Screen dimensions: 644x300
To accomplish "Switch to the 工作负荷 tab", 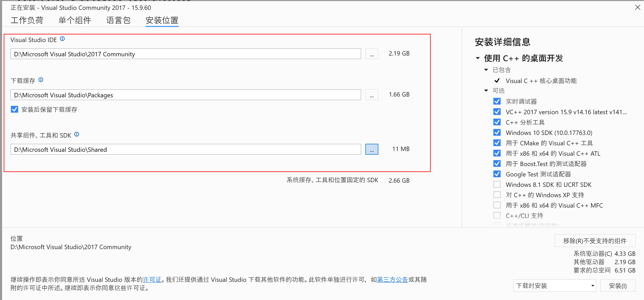I will (x=27, y=20).
